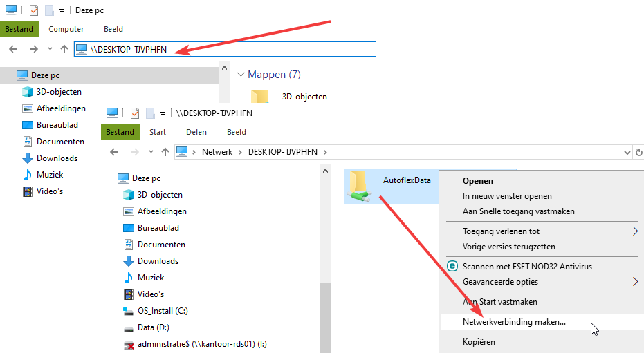
Task: Click the Netwerk breadcrumb in address bar
Action: pos(217,152)
